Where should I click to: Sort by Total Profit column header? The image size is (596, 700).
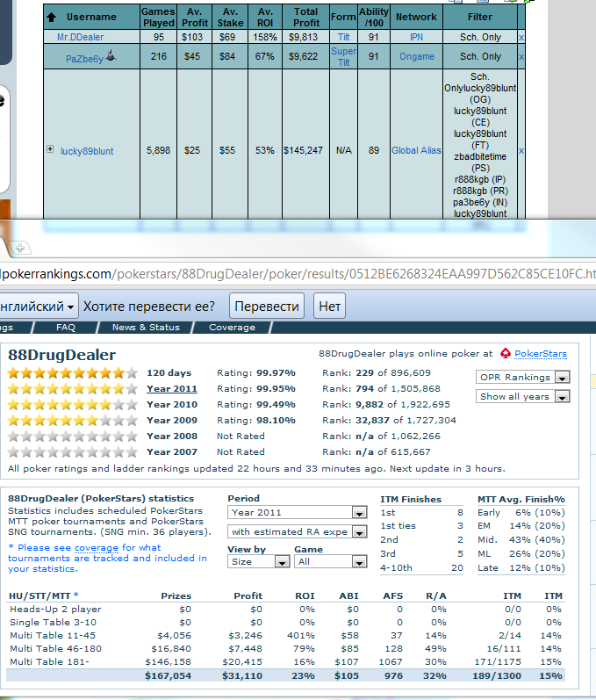(306, 17)
